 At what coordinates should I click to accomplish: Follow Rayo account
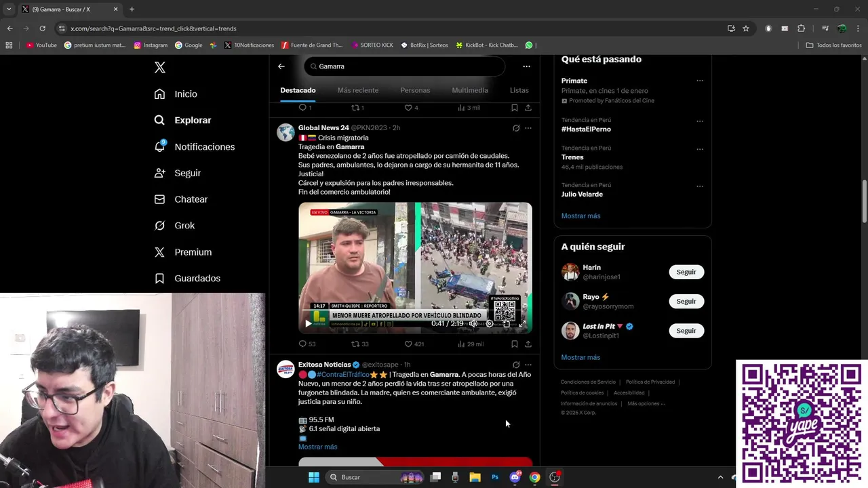point(686,301)
